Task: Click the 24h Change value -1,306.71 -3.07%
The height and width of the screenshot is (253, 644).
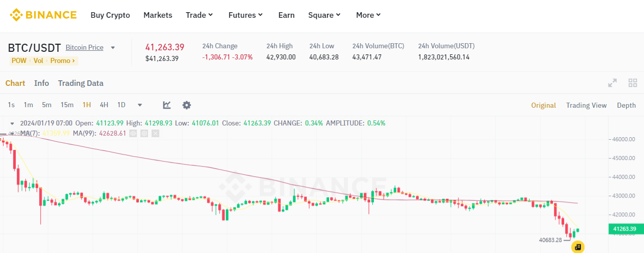Action: pos(227,57)
